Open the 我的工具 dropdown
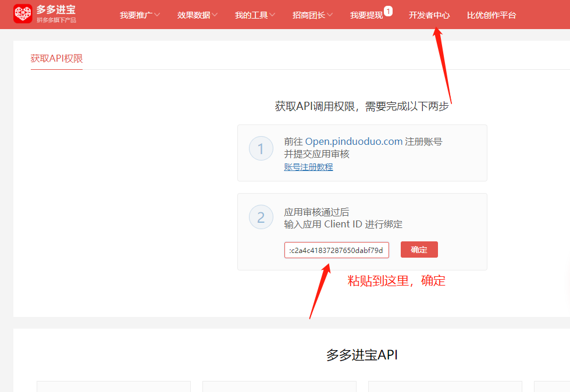The width and height of the screenshot is (570, 392). tap(255, 15)
